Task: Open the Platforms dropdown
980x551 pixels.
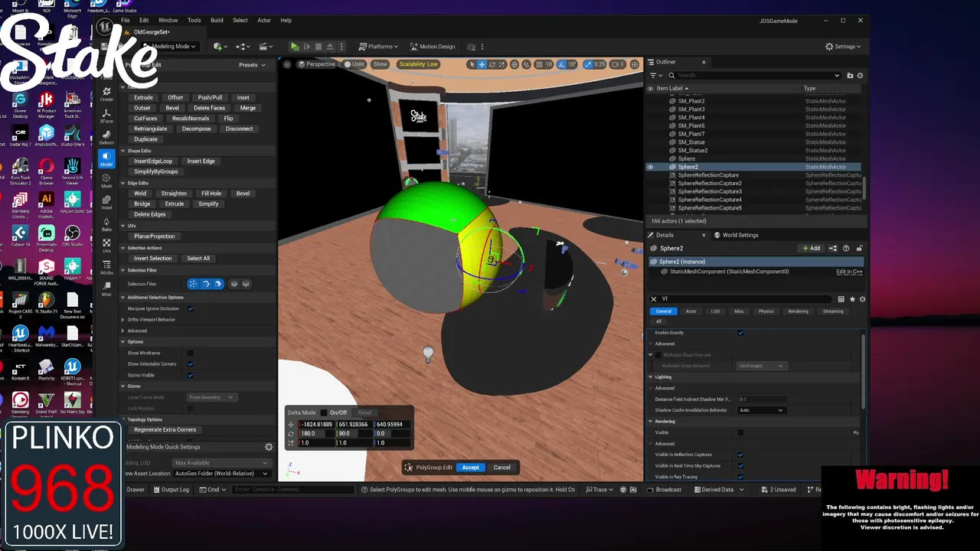Action: [x=378, y=47]
